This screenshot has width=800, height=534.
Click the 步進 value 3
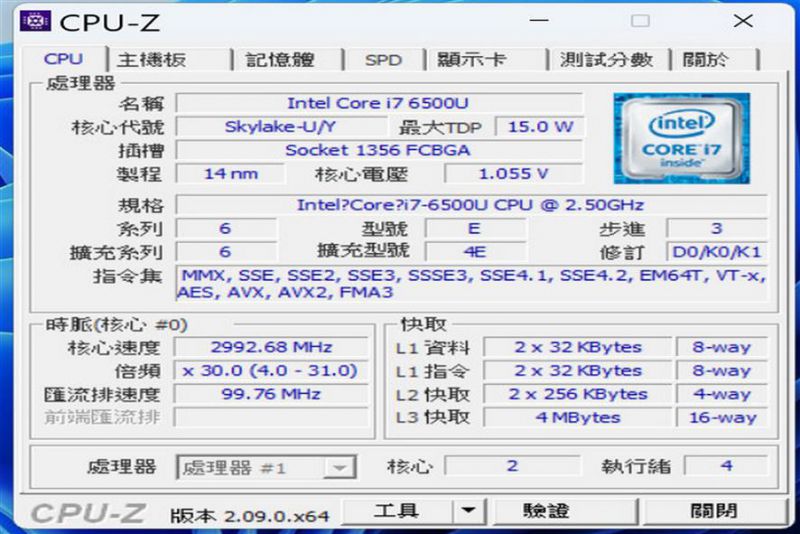click(x=717, y=228)
